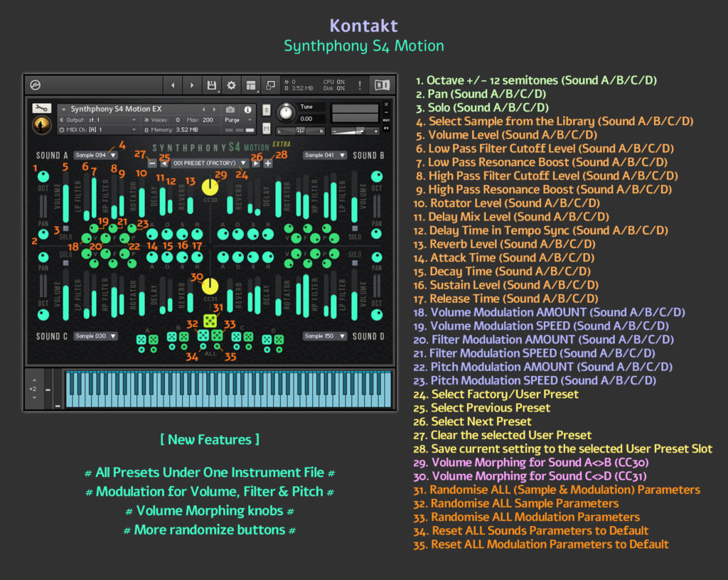
Task: Open Sound C sample dropdown Sample 030
Action: pyautogui.click(x=95, y=336)
